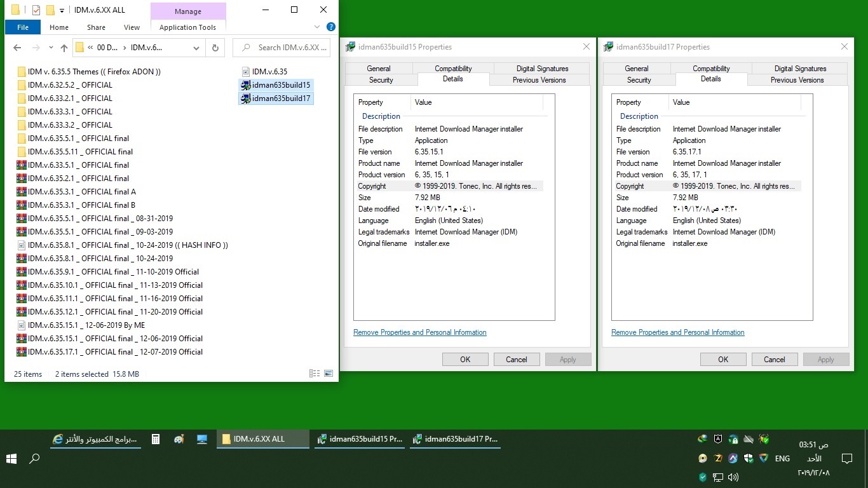The width and height of the screenshot is (868, 488).
Task: Open the Calculator from the taskbar
Action: pos(156,439)
